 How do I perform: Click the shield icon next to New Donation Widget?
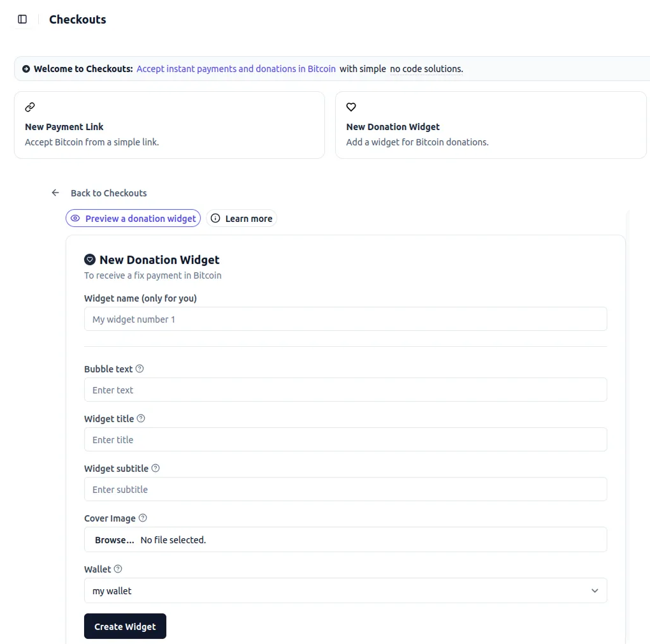coord(90,259)
